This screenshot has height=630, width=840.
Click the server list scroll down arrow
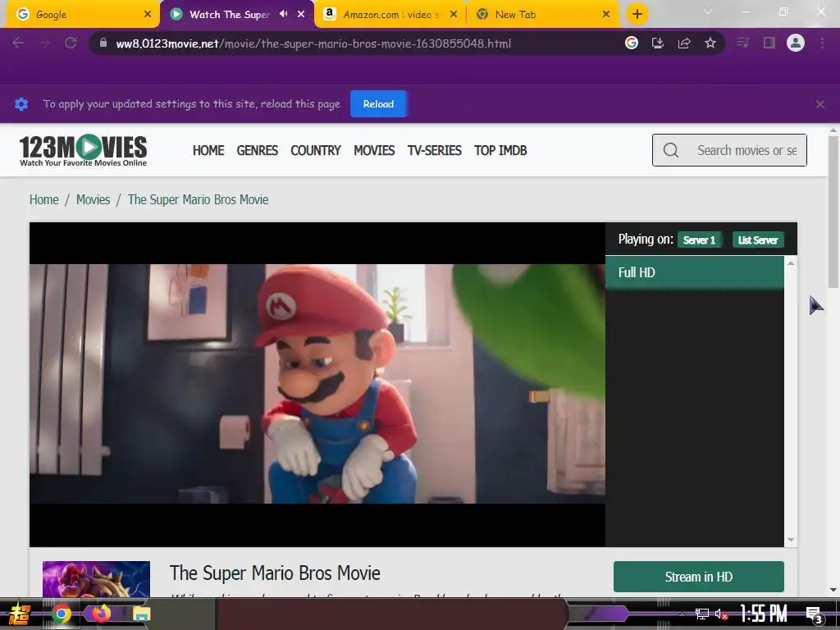791,540
